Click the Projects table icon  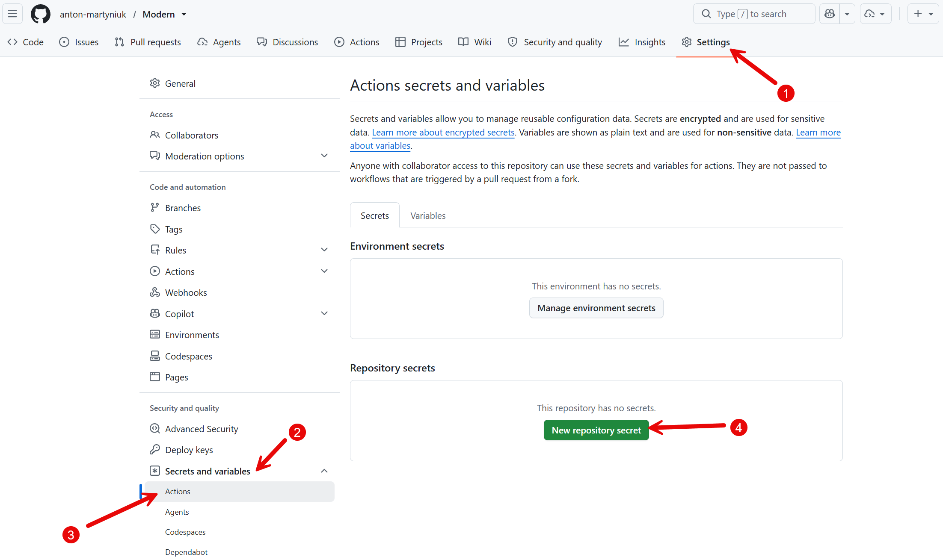(400, 42)
